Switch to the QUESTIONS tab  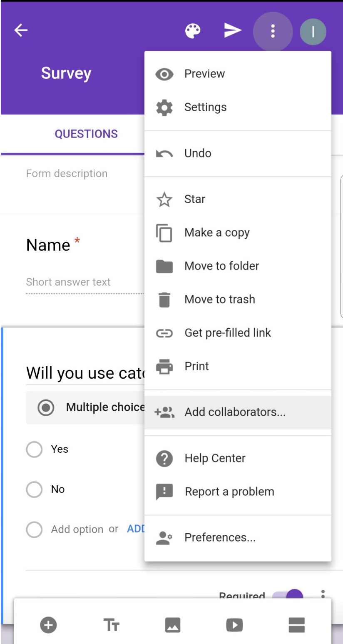click(86, 134)
